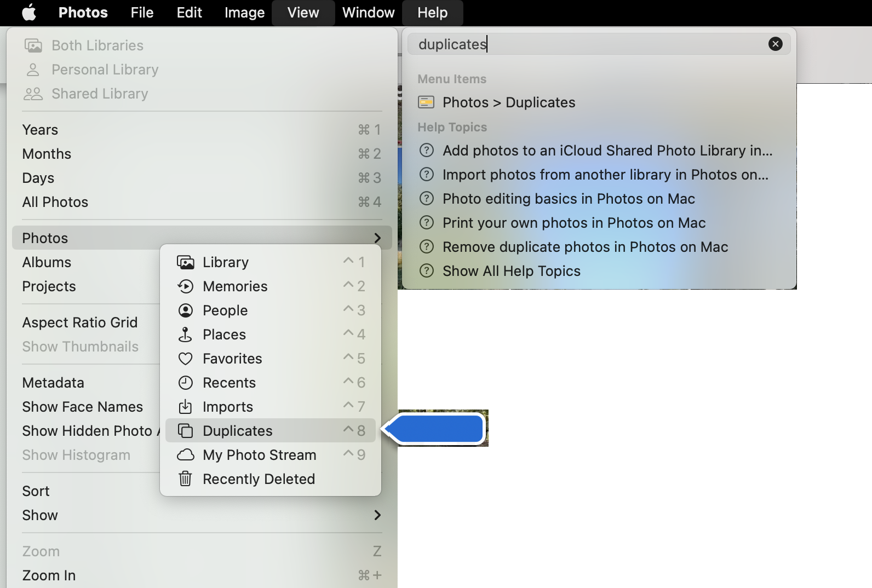
Task: Click question icon for iCloud Shared Photo Library topic
Action: 426,151
